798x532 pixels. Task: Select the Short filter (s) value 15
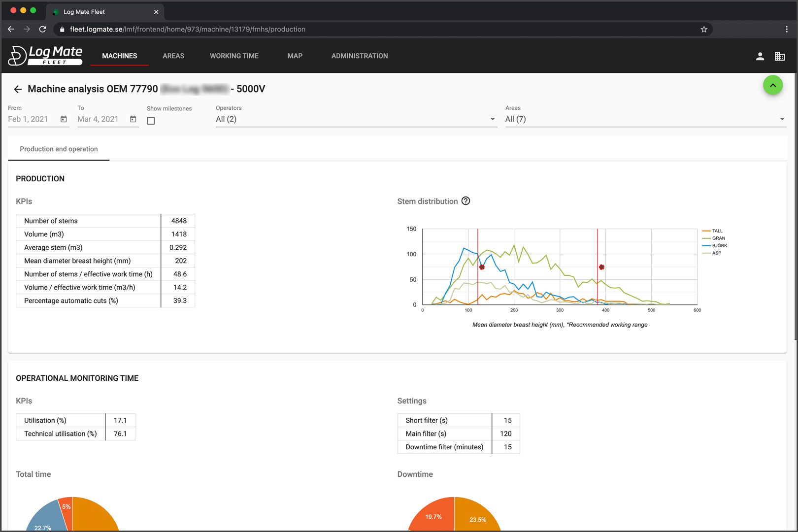pos(508,420)
